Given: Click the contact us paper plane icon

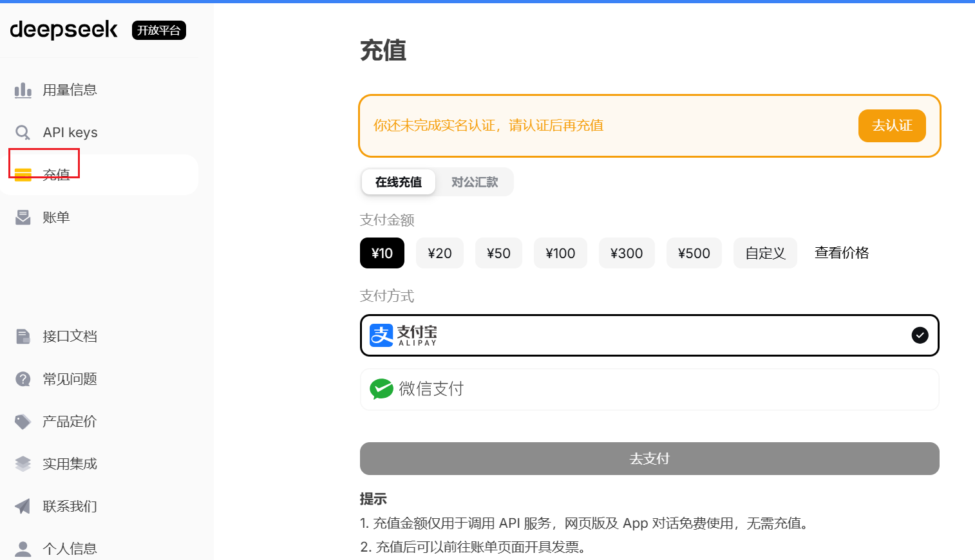Looking at the screenshot, I should [23, 507].
